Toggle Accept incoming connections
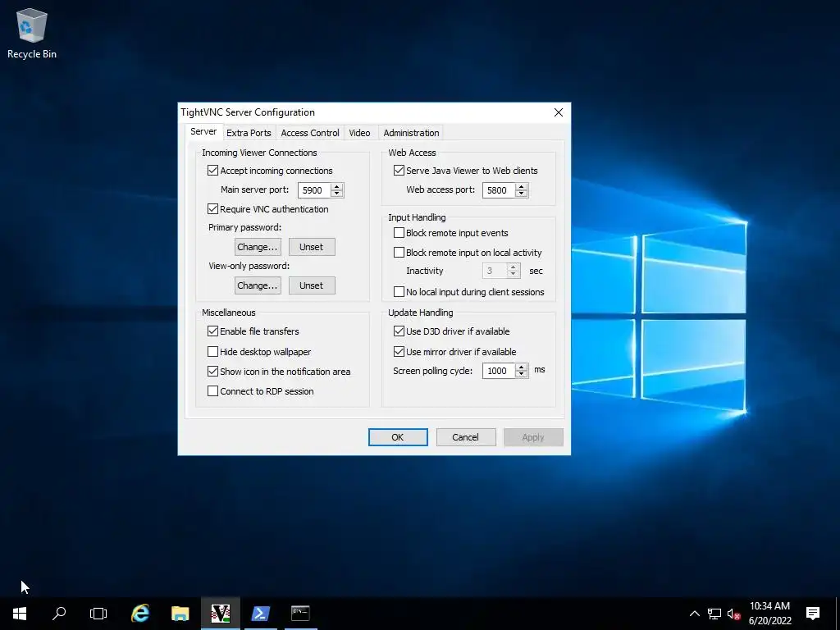Viewport: 840px width, 630px height. coord(212,171)
